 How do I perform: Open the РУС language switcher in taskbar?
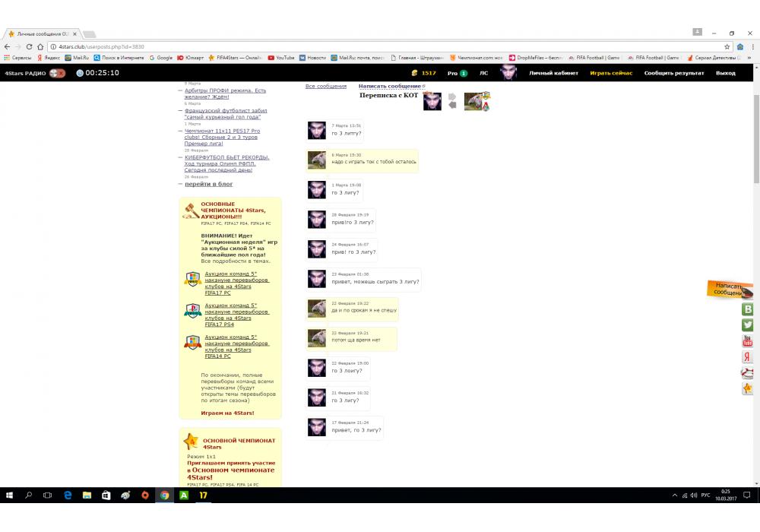click(705, 496)
